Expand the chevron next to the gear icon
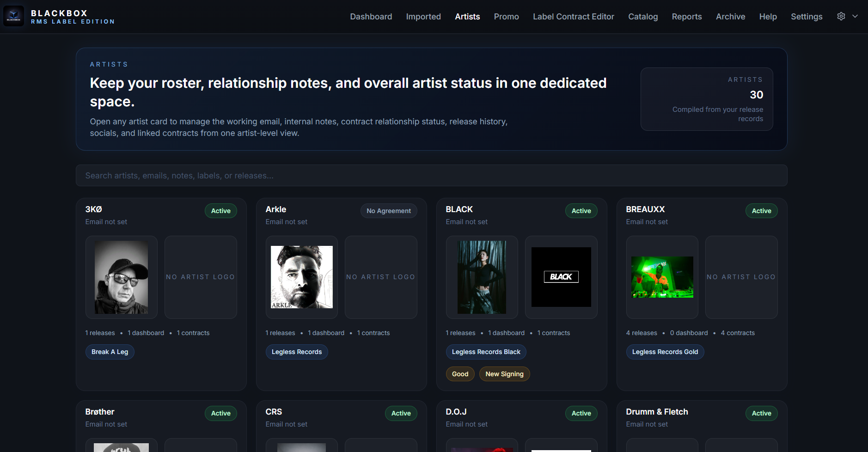 [855, 16]
